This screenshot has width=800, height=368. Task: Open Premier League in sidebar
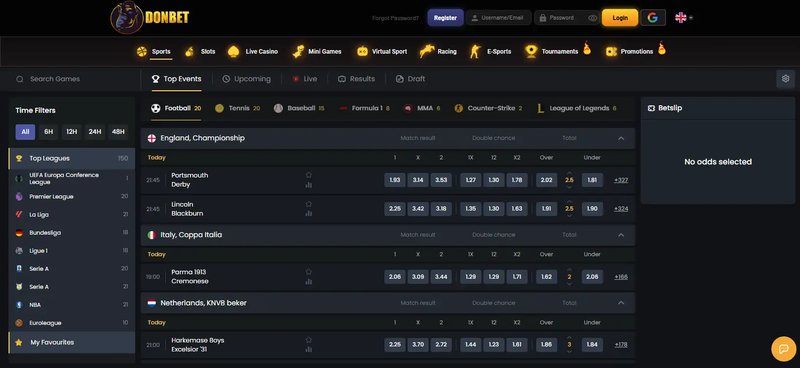point(71,197)
